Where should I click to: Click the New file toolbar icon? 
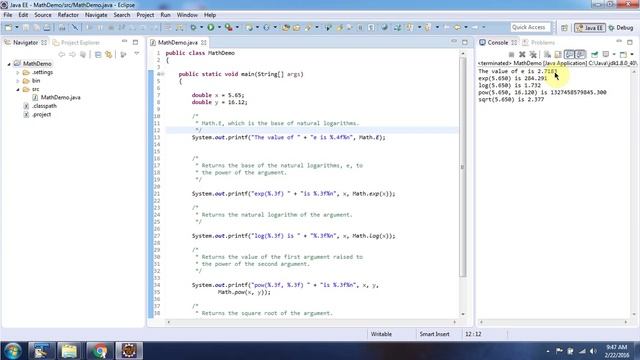(8, 27)
